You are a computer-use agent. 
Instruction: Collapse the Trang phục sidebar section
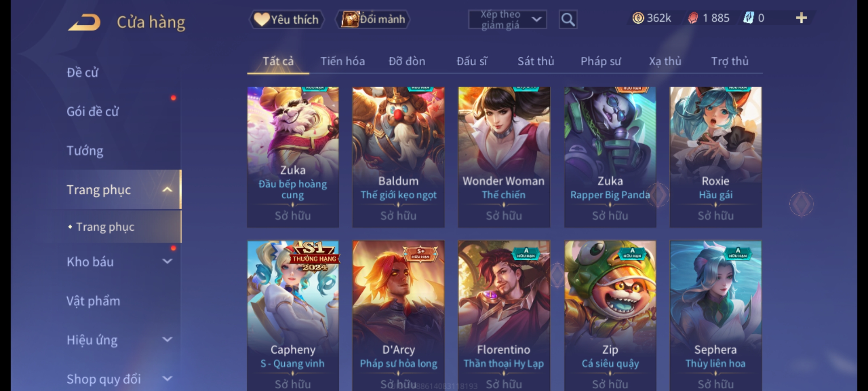[x=167, y=190]
